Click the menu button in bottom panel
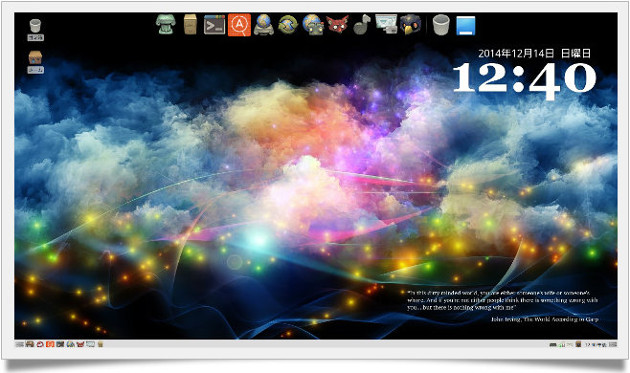 [x=20, y=344]
